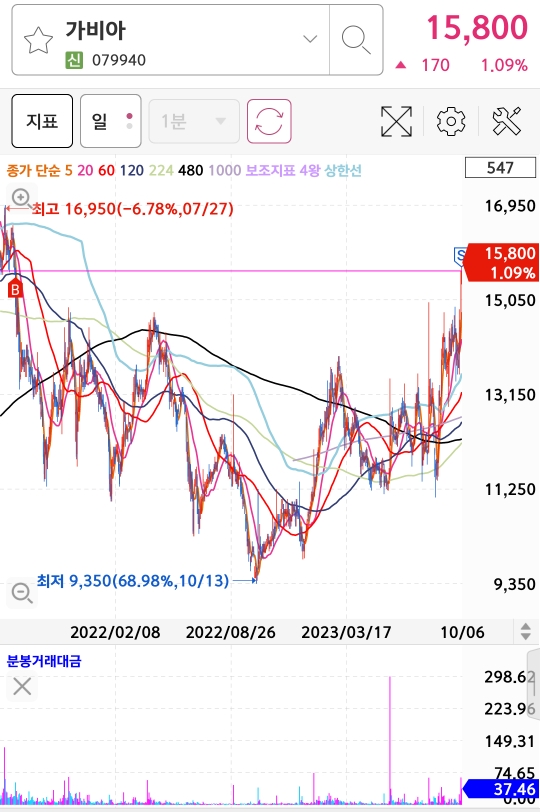This screenshot has height=812, width=540.
Task: Adjust chart panel height stepper arrows
Action: (526, 631)
